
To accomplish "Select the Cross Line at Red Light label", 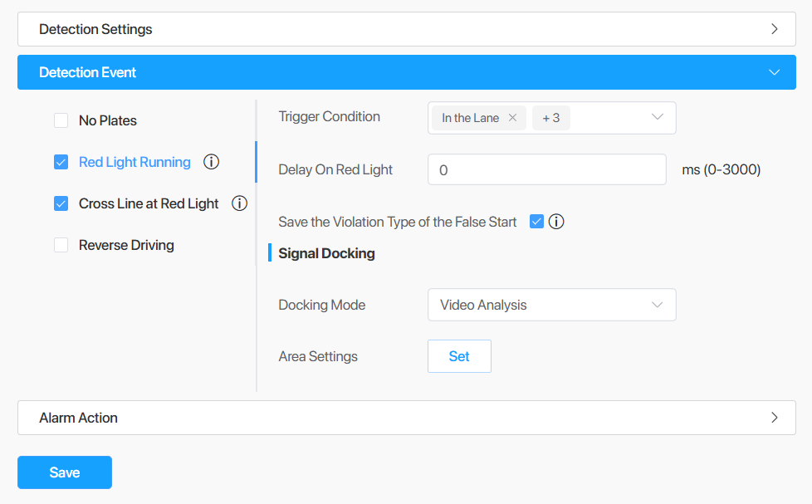I will click(149, 203).
